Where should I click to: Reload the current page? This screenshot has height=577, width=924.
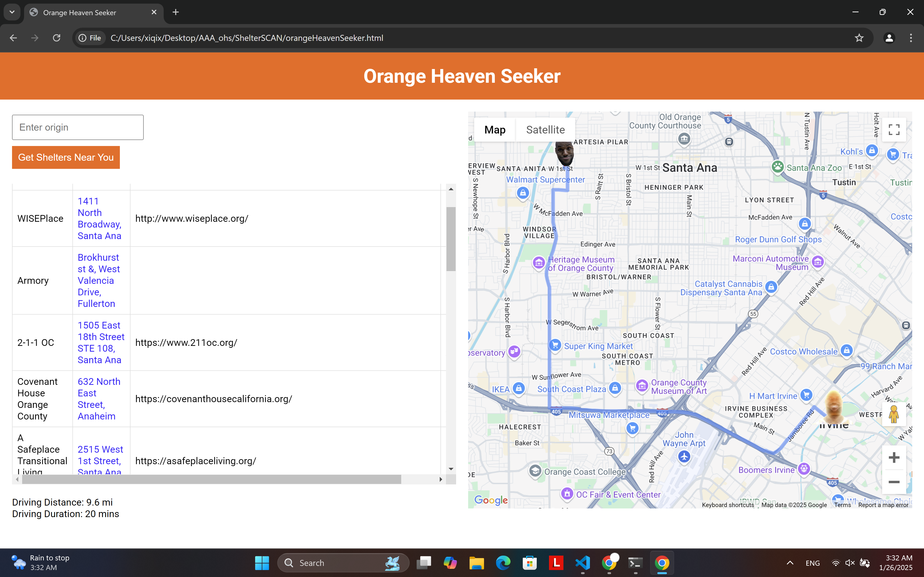click(x=57, y=38)
